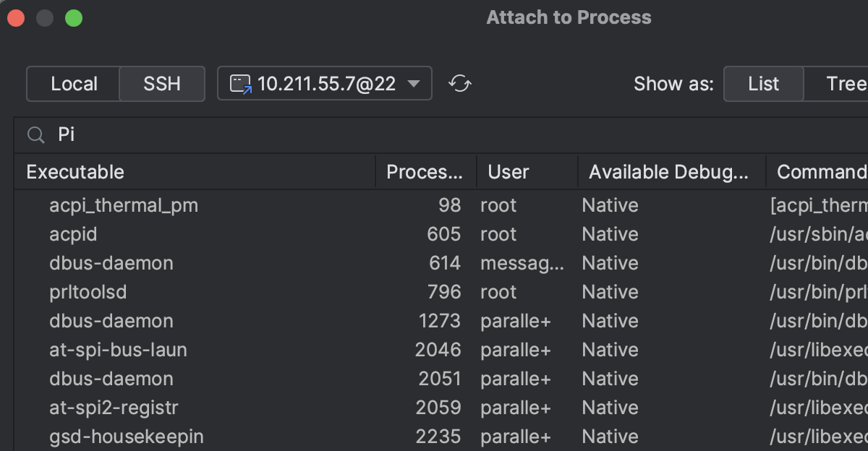This screenshot has height=451, width=868.
Task: Switch to Local process source
Action: 74,84
